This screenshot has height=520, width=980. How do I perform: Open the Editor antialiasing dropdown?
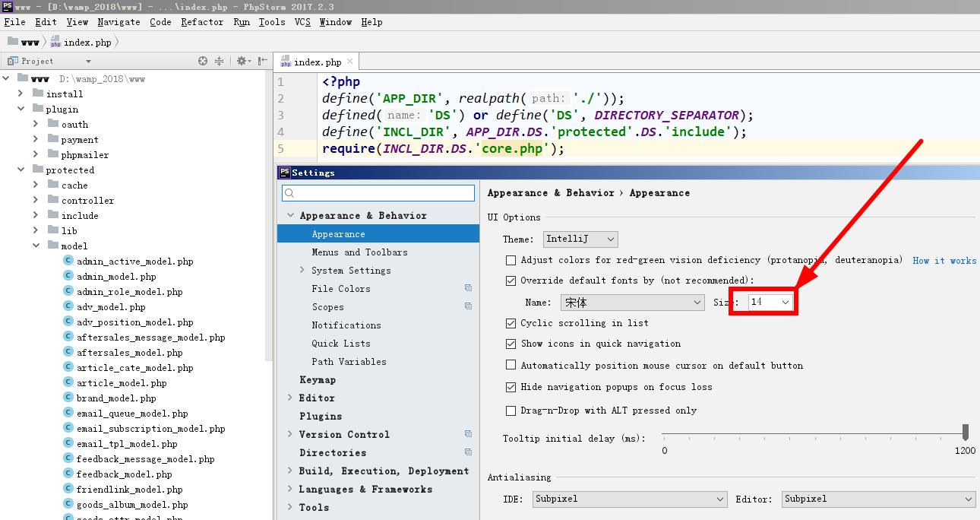pos(878,499)
